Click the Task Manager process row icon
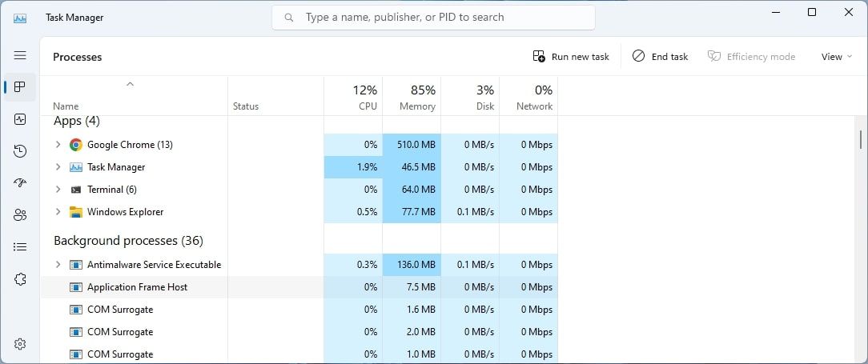This screenshot has width=868, height=364. click(76, 167)
